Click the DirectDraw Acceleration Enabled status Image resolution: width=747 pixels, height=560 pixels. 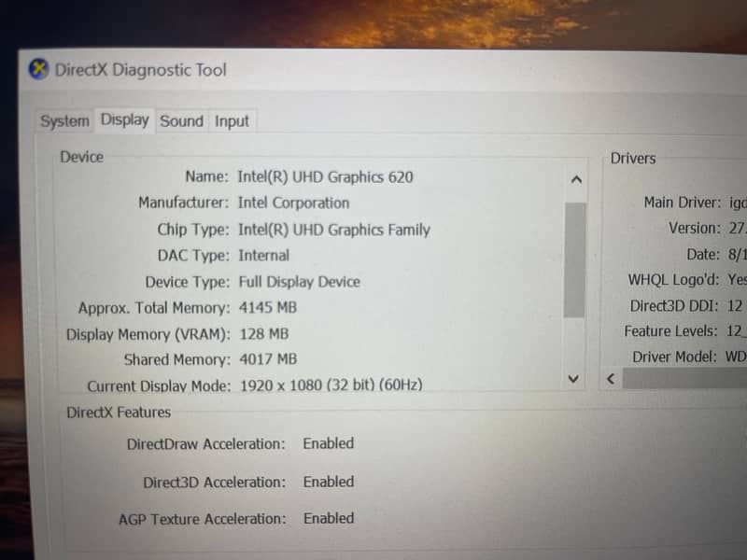tap(329, 443)
